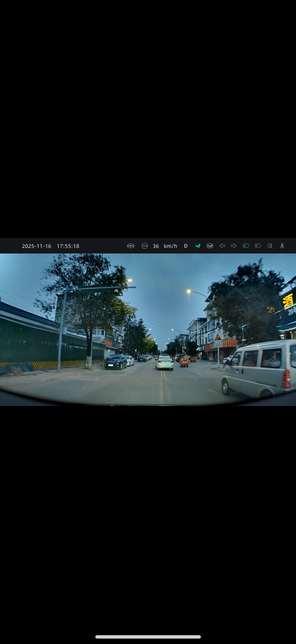Tap the green low beam headlight icon
Image resolution: width=296 pixels, height=644 pixels.
point(246,246)
